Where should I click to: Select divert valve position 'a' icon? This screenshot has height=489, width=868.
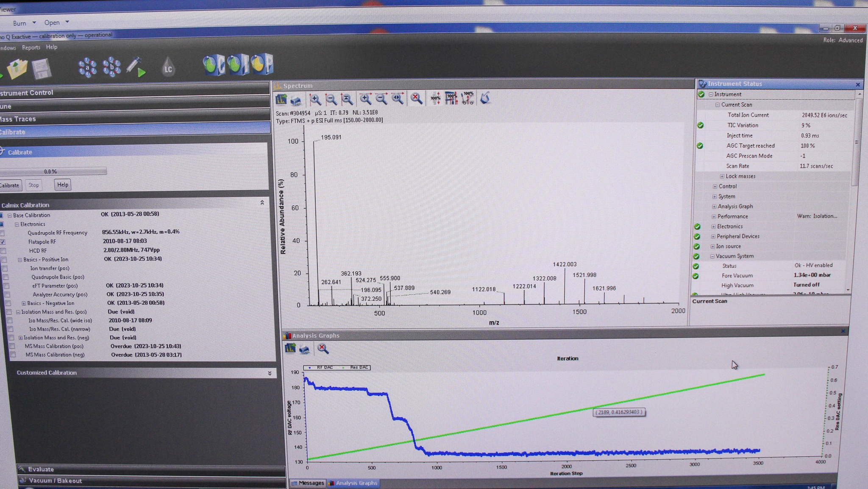pyautogui.click(x=87, y=67)
